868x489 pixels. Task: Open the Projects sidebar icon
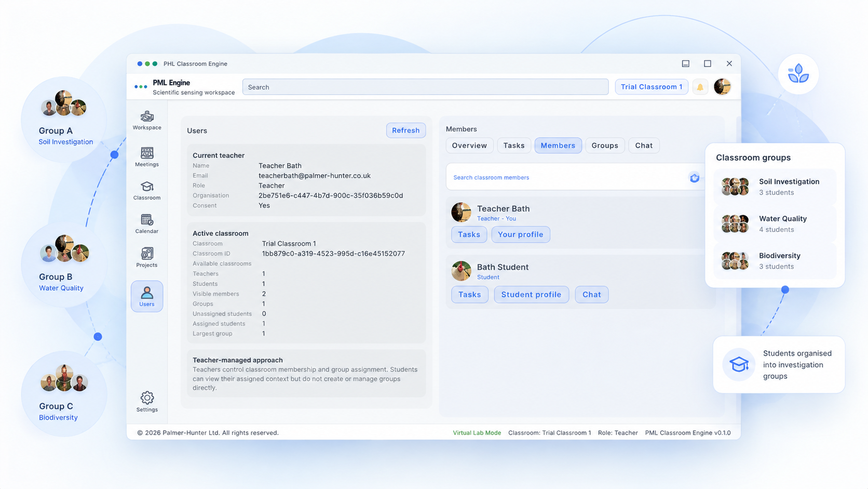point(147,257)
